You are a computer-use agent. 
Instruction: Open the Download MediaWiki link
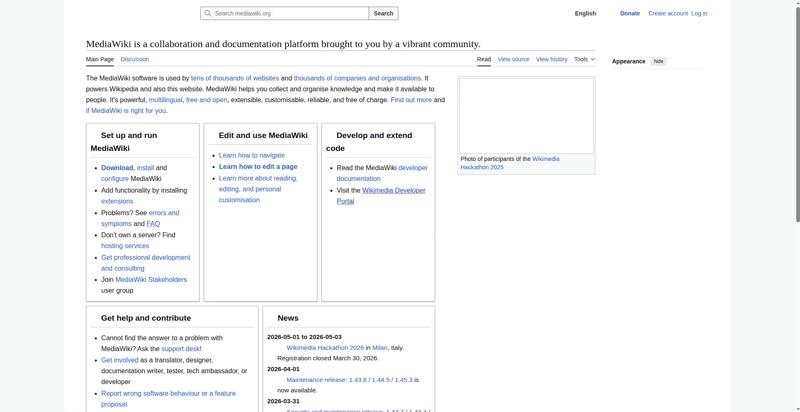[117, 168]
